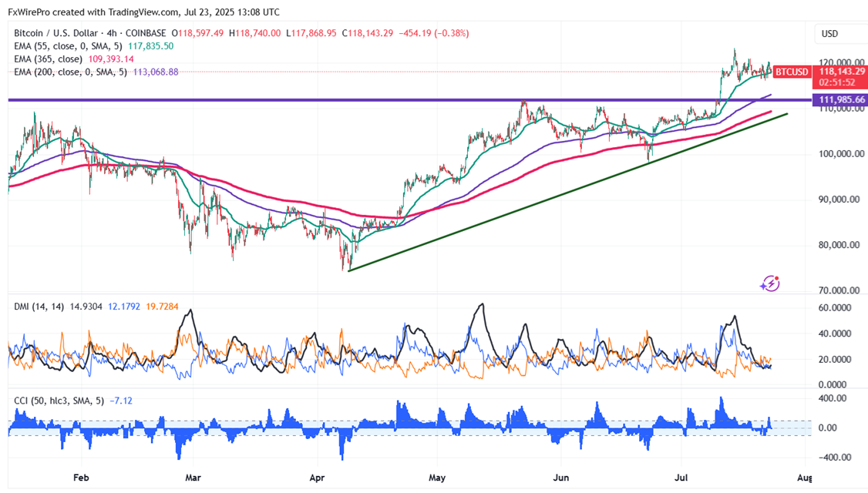Click the high price H118,740.00

[x=254, y=33]
